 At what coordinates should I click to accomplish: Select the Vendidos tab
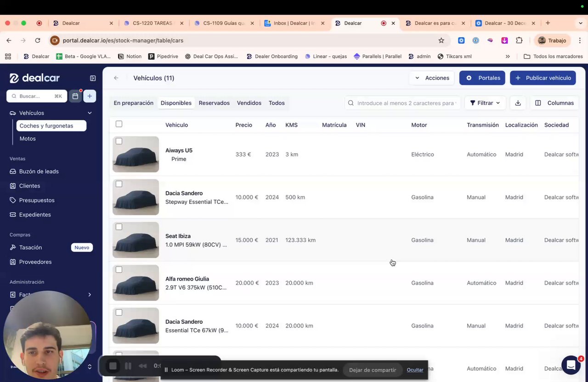click(x=249, y=103)
